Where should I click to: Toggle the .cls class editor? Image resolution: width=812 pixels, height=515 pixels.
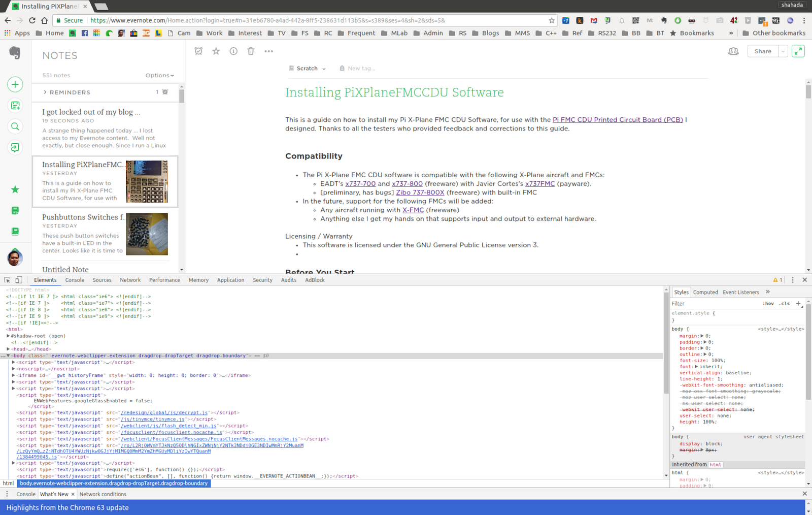click(x=785, y=304)
